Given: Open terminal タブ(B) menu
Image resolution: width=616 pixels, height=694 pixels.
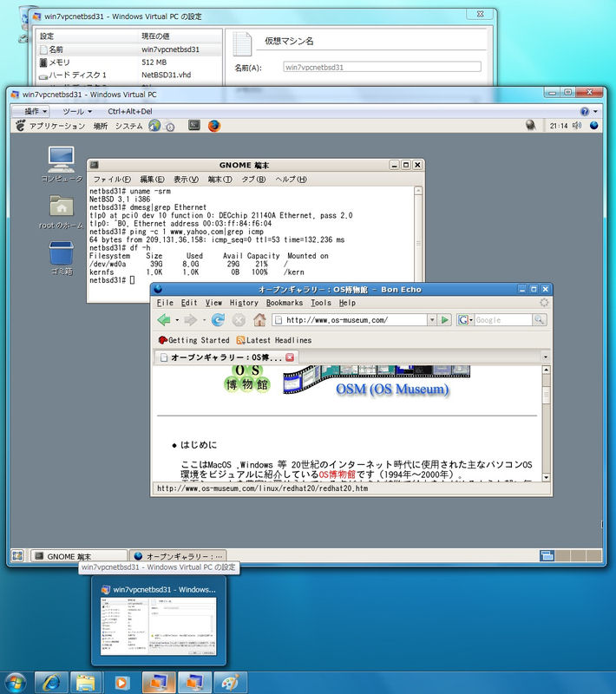Looking at the screenshot, I should coord(253,180).
